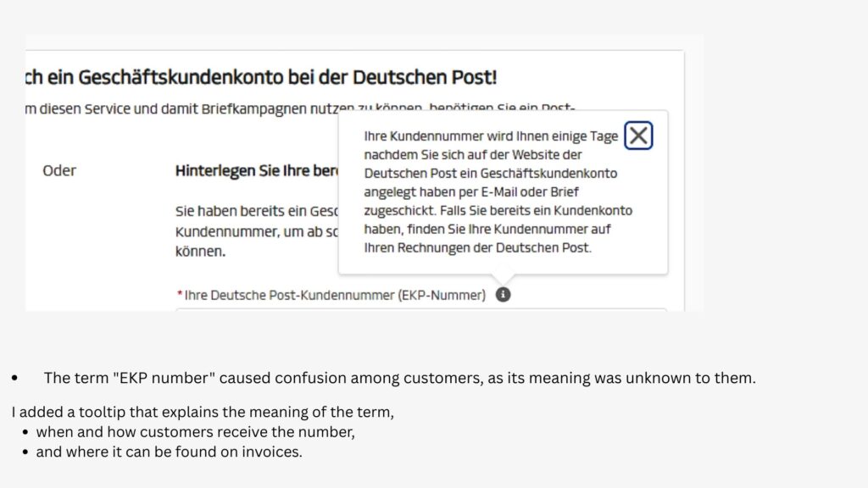
Task: Click the bullet dot before "The term"
Action: tap(16, 379)
